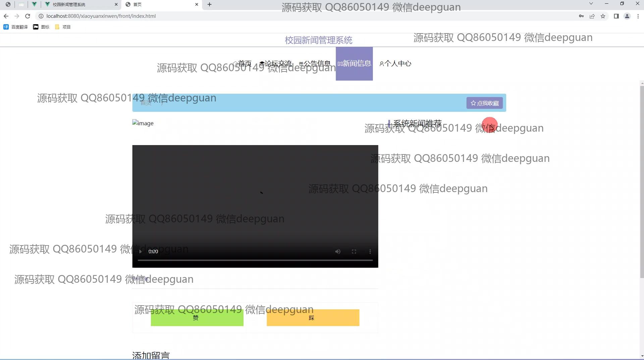The width and height of the screenshot is (644, 360).
Task: Open the 百度翻译 bookmark
Action: click(15, 27)
